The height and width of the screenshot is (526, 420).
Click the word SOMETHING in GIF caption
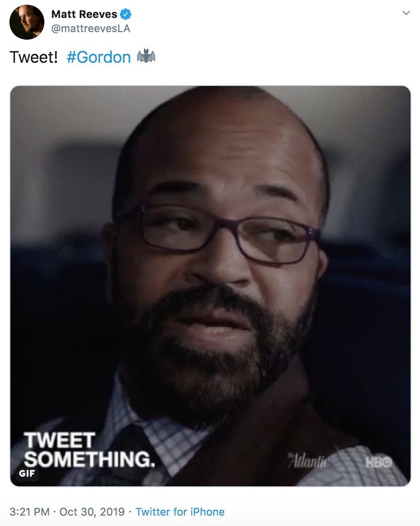(90, 459)
